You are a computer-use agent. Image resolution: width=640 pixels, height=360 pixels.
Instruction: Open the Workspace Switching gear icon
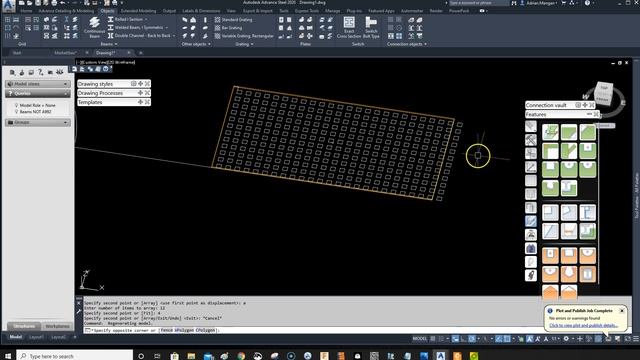566,339
